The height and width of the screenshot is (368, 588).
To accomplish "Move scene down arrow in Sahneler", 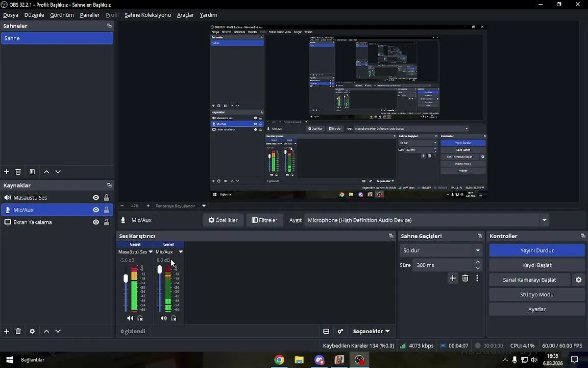I will [x=58, y=172].
